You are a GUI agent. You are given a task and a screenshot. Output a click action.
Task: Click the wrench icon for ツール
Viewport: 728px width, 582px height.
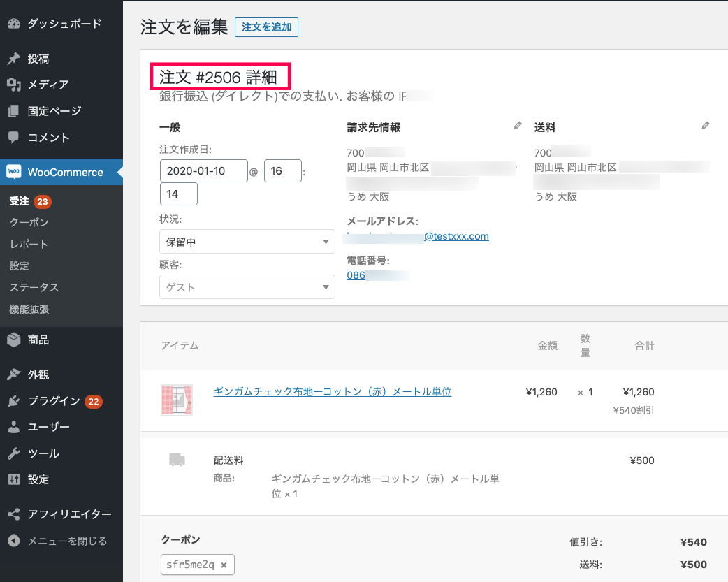(x=14, y=453)
